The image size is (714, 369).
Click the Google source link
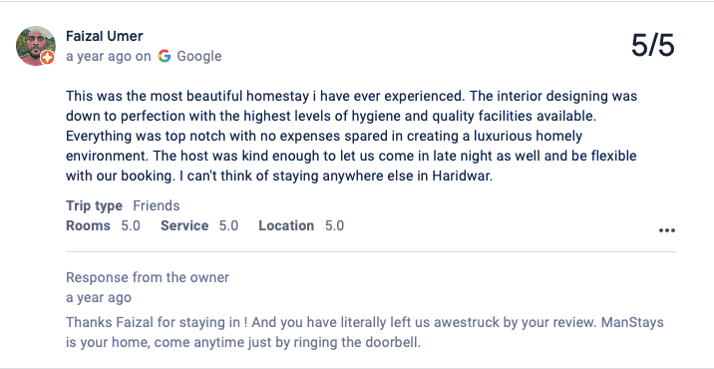click(199, 56)
